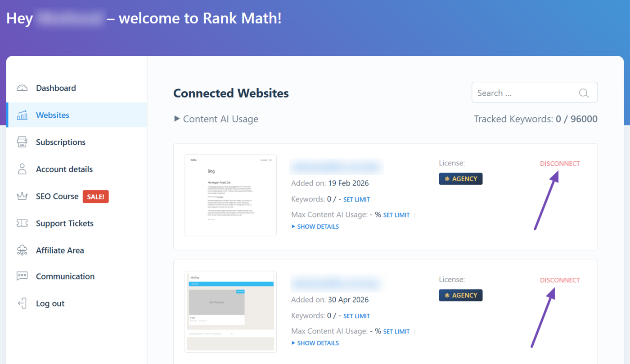This screenshot has height=364, width=630.
Task: Set Content AI limit for 19 Feb 2026 site
Action: [x=396, y=215]
